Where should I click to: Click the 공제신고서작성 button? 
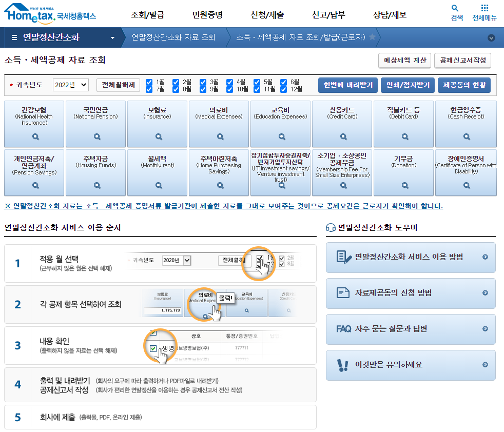point(463,61)
